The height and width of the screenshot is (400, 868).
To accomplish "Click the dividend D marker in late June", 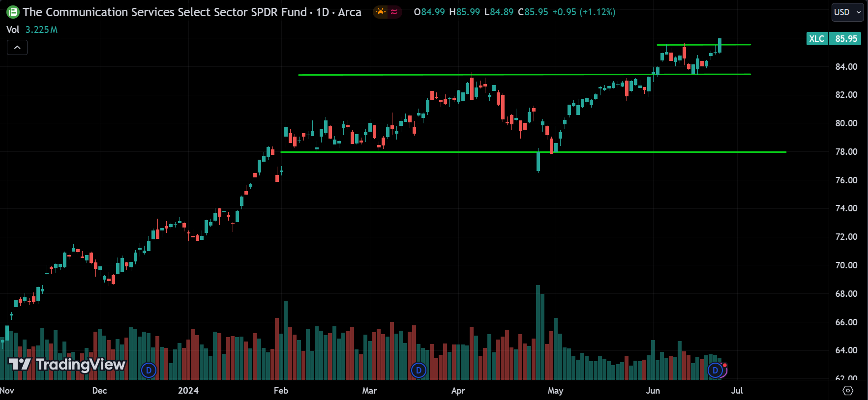I will [716, 370].
